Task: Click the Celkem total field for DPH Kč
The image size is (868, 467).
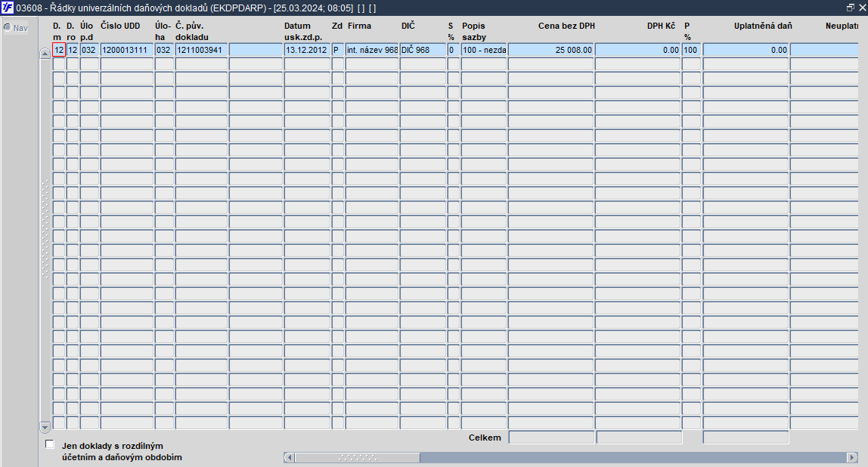Action: click(640, 437)
